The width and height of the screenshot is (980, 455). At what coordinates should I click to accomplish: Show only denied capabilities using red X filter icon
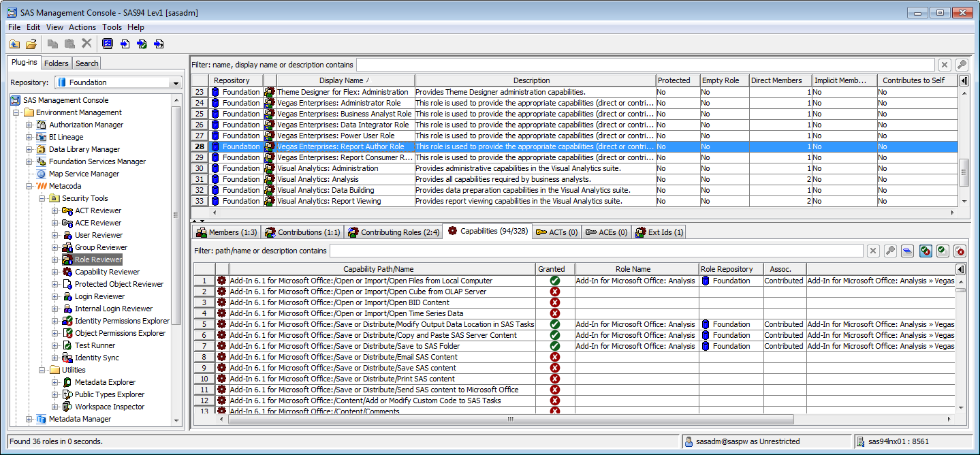959,251
